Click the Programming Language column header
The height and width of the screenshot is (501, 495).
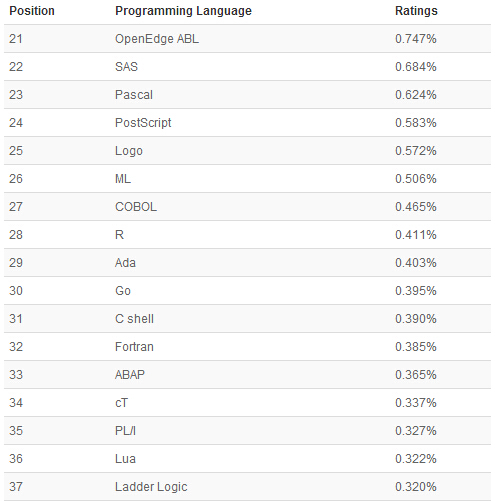pyautogui.click(x=183, y=11)
